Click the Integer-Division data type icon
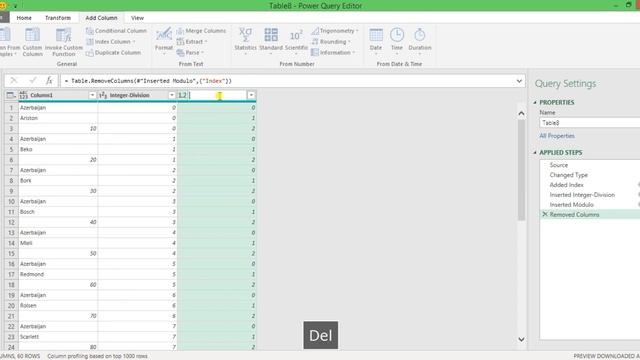Image resolution: width=640 pixels, height=360 pixels. (103, 95)
